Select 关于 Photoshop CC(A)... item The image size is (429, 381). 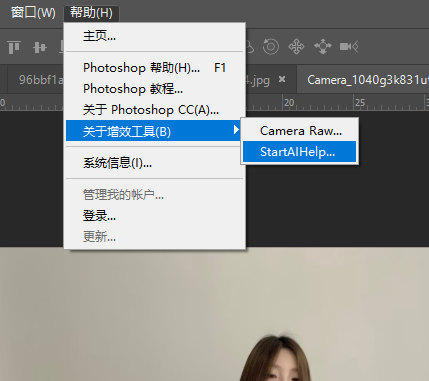click(x=154, y=110)
